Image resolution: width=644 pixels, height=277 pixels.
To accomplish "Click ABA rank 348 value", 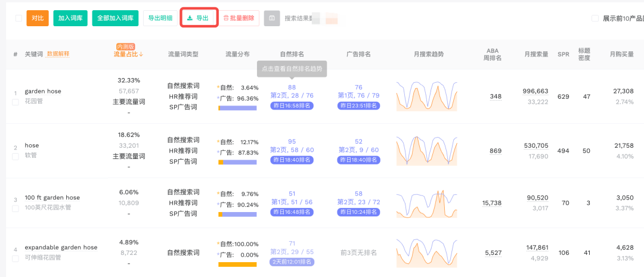I will click(496, 97).
